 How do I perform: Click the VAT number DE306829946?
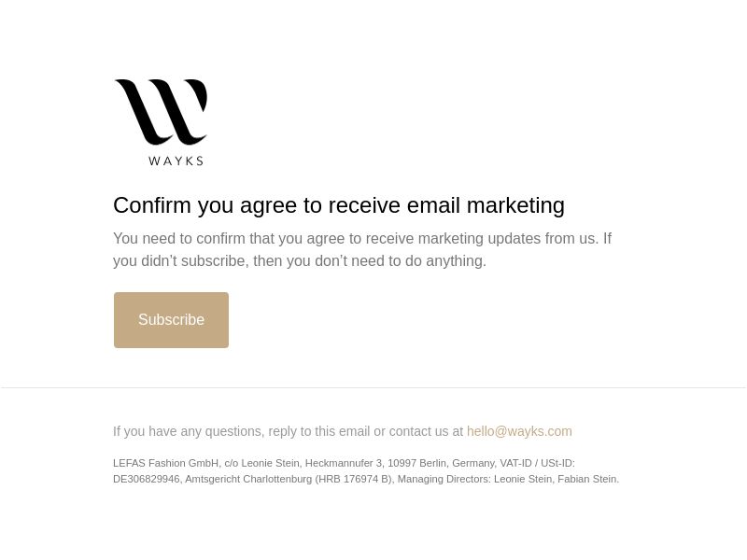point(147,479)
